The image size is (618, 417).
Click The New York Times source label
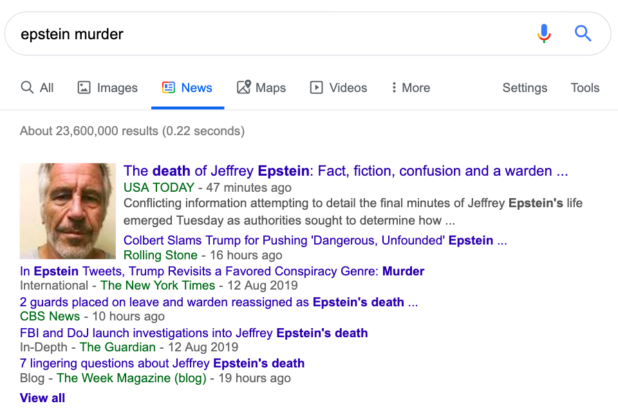click(158, 285)
